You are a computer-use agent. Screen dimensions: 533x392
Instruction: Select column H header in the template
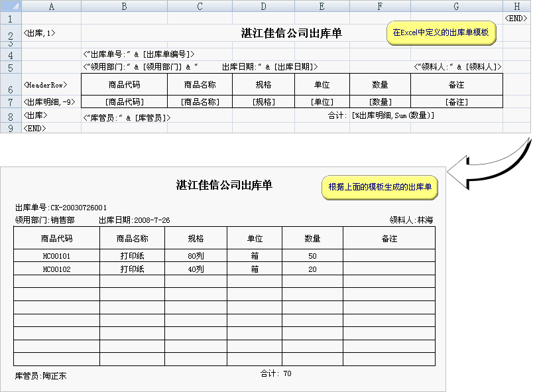coord(516,6)
